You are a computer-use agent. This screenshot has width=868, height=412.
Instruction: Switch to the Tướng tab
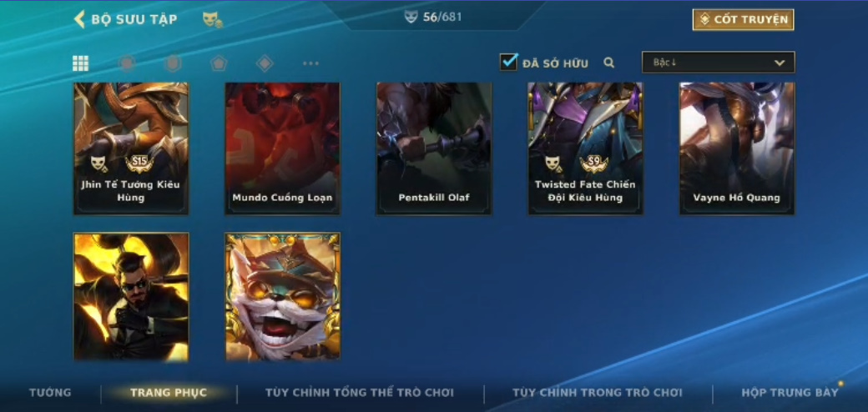point(50,393)
